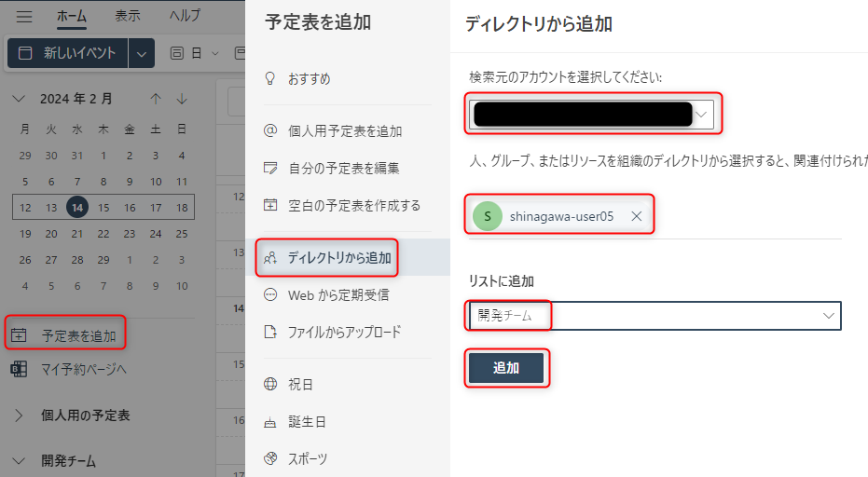The image size is (868, 477).
Task: Open the おすすめ lightbulb item
Action: click(308, 79)
